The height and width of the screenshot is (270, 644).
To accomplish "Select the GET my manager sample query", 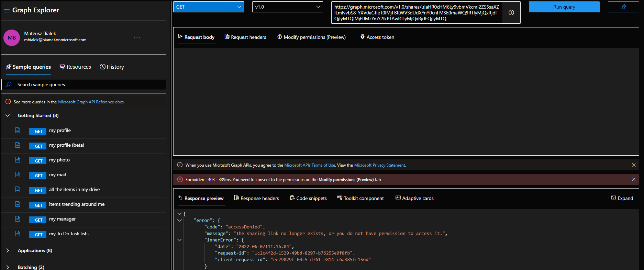I will point(84,219).
